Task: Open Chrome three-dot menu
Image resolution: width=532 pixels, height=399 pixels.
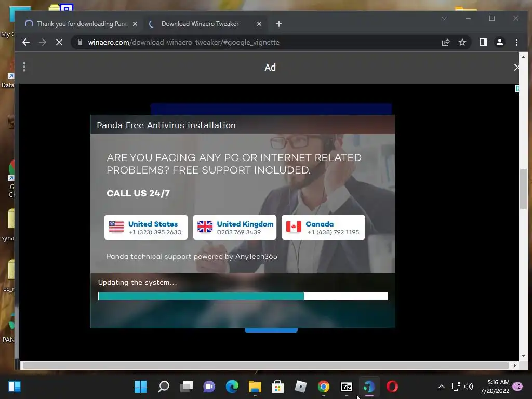Action: (x=516, y=43)
